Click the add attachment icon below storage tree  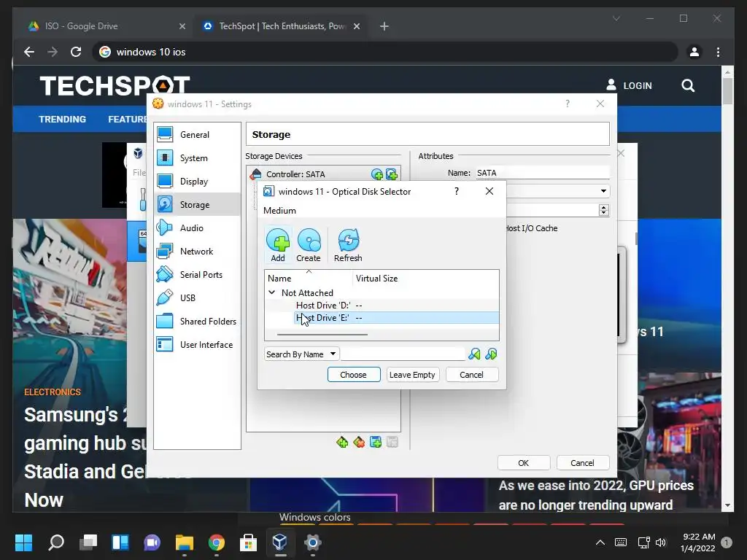point(376,443)
